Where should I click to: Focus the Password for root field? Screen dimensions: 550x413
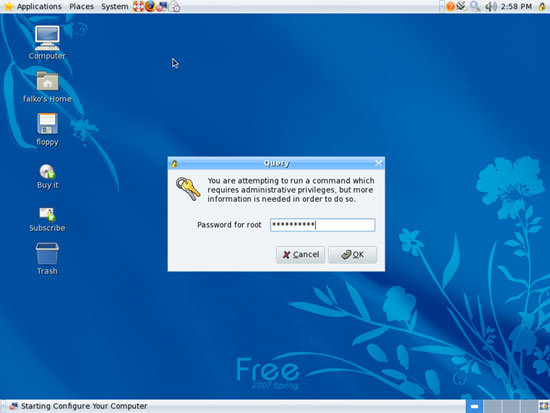click(x=322, y=225)
